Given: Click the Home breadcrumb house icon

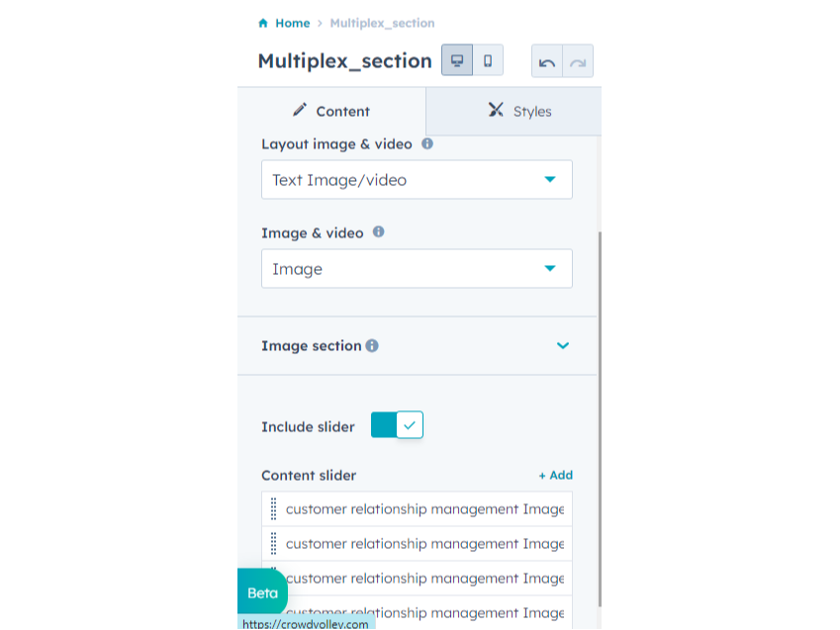Looking at the screenshot, I should coord(263,23).
